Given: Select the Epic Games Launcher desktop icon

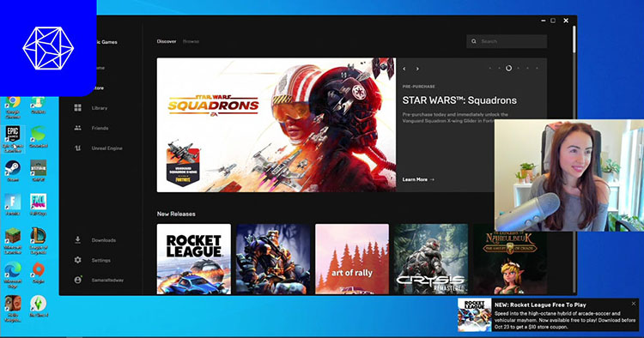Looking at the screenshot, I should pos(13,140).
